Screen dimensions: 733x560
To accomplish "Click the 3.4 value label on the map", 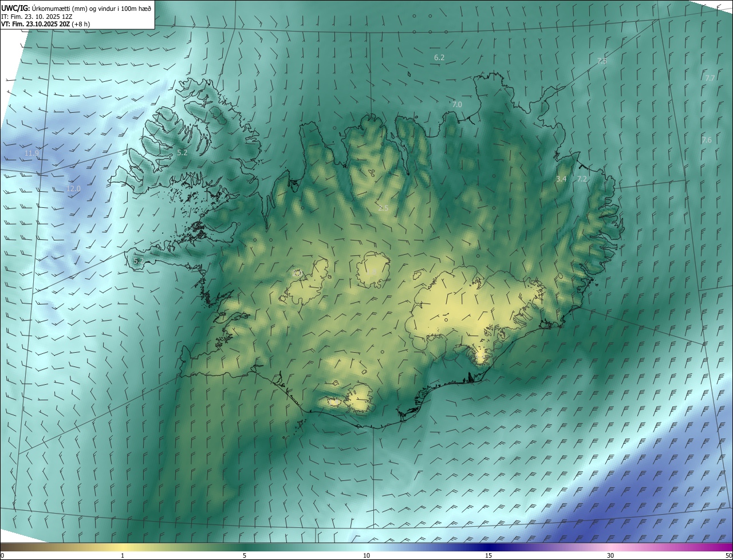I will tap(562, 179).
